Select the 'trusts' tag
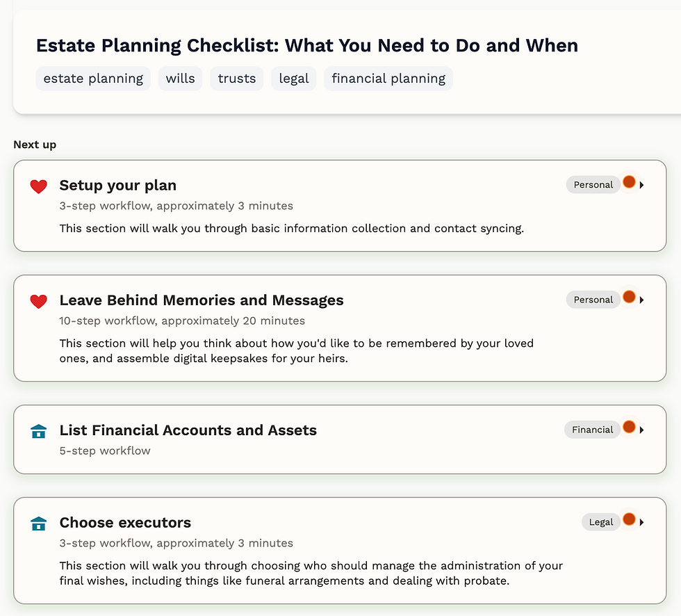This screenshot has height=616, width=681. [x=237, y=79]
